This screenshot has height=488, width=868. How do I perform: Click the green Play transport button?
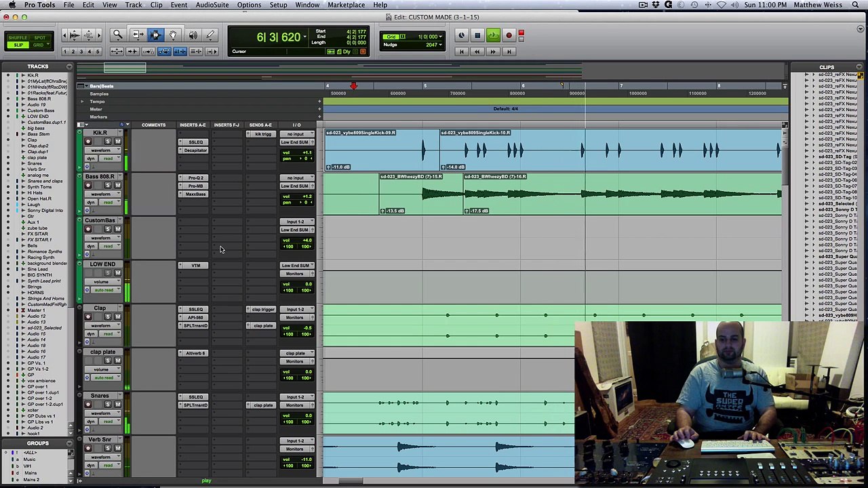click(x=493, y=35)
